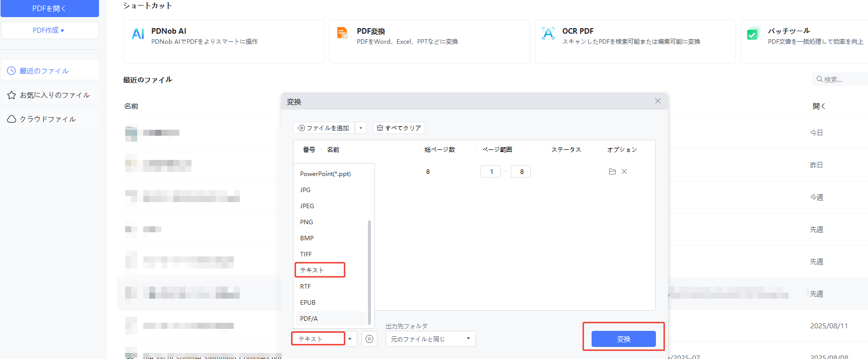Screen dimensions: 868x359
Task: Click the page range start field
Action: pos(491,172)
